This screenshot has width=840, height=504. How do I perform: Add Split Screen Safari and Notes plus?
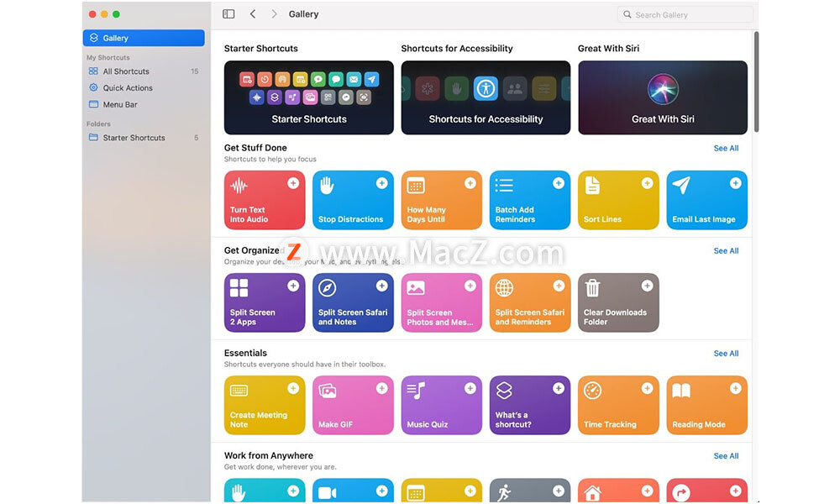coord(381,286)
